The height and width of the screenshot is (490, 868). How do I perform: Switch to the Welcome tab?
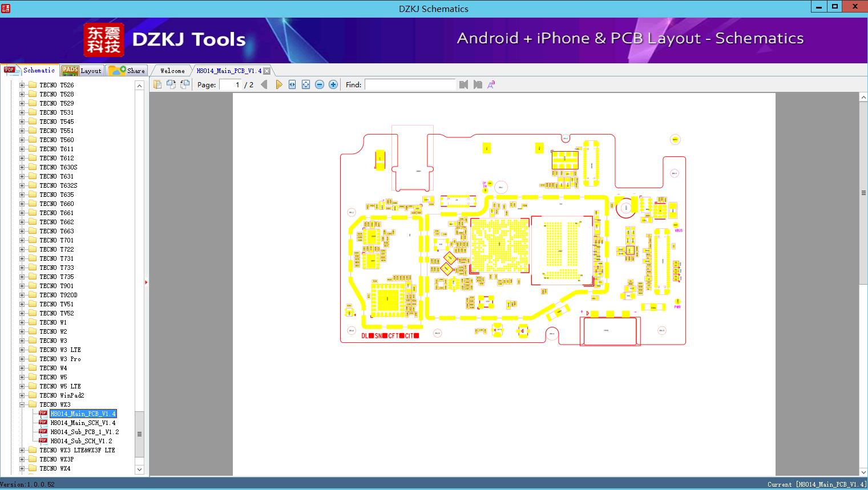coord(172,71)
